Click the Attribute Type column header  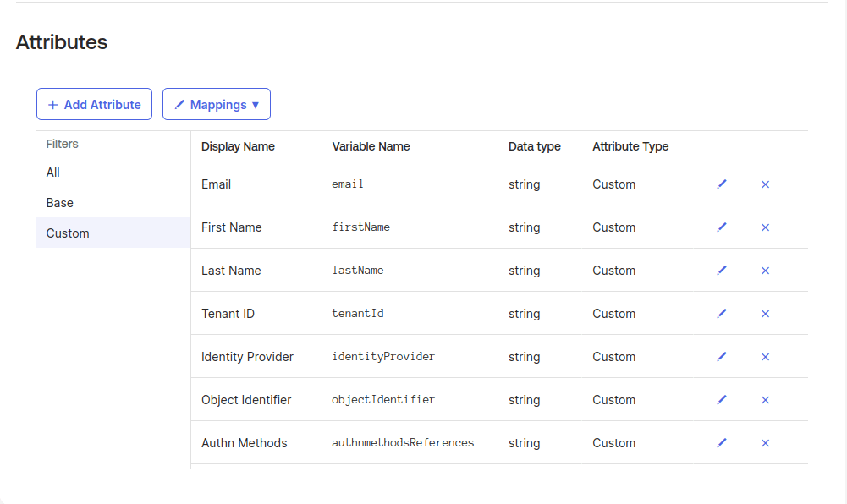point(630,147)
